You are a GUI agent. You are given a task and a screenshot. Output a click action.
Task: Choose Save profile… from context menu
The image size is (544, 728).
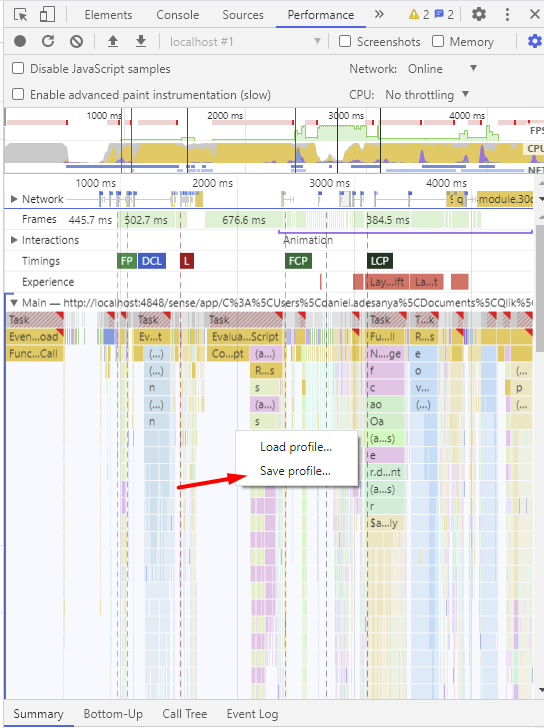tap(296, 471)
